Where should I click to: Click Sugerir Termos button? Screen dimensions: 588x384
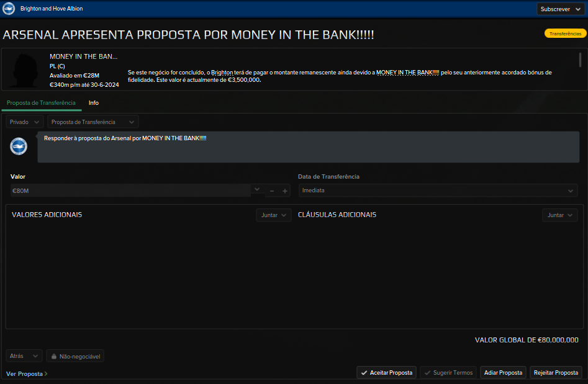(448, 373)
